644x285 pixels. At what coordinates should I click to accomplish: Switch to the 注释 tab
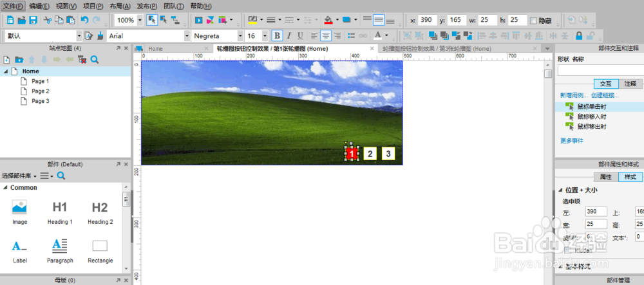(x=630, y=84)
